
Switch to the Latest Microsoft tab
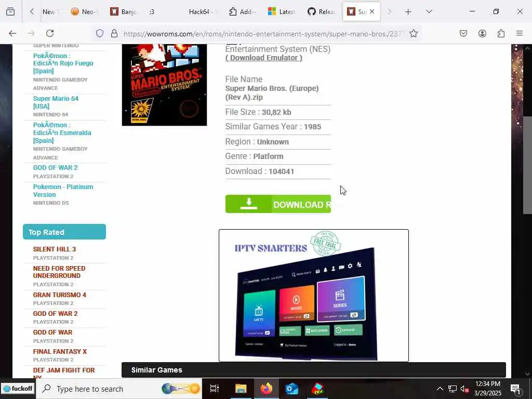point(281,11)
